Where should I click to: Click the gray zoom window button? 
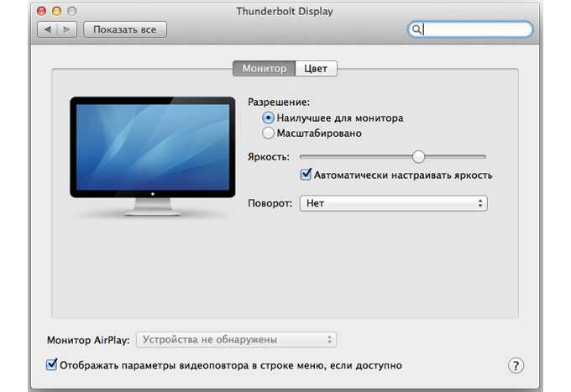(x=72, y=11)
